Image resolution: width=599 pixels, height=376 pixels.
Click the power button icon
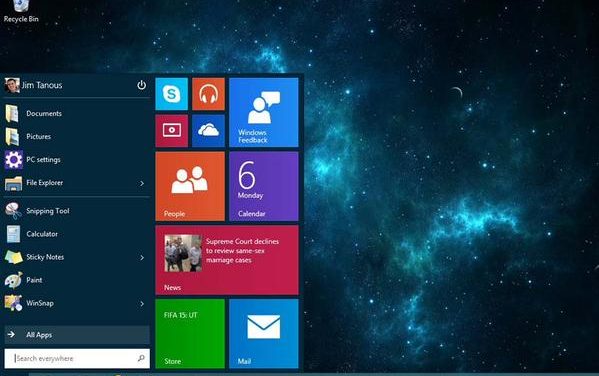(x=141, y=85)
